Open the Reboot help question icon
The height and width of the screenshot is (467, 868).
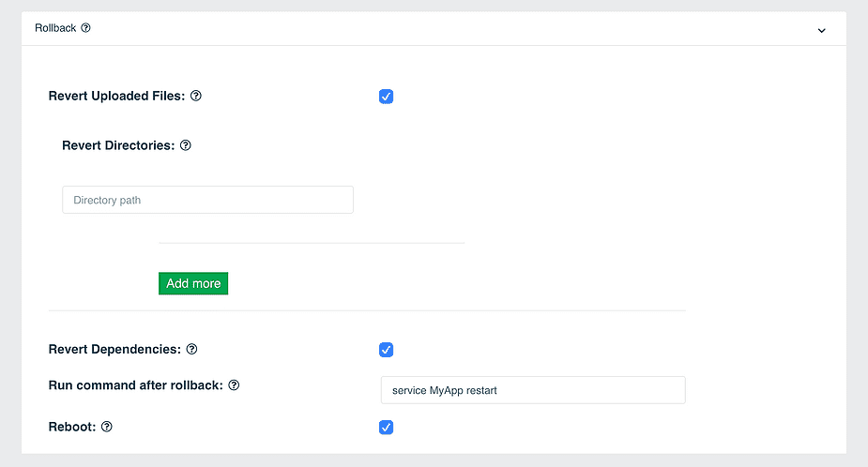point(107,427)
